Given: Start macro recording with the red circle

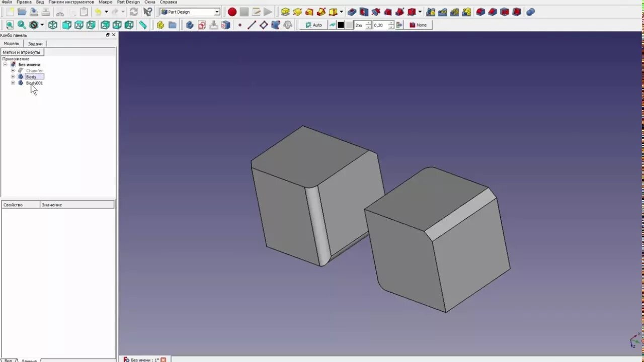Looking at the screenshot, I should coord(232,12).
